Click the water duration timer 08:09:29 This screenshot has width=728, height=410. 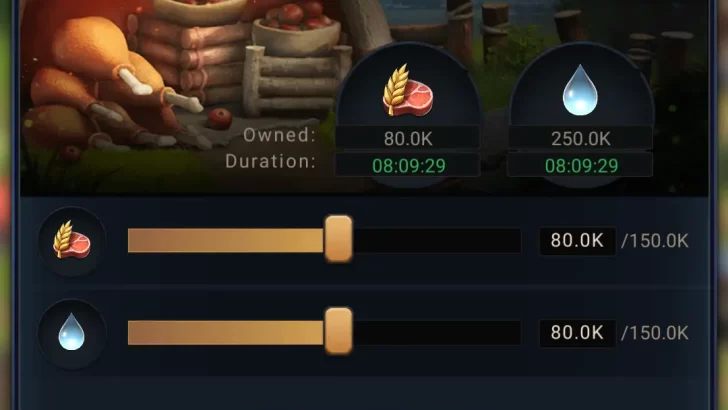[x=580, y=165]
